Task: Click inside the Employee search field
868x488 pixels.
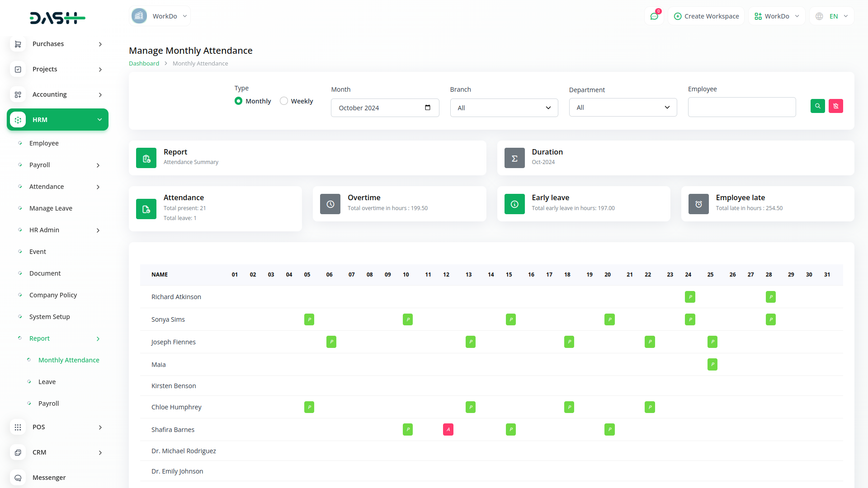Action: pos(741,107)
